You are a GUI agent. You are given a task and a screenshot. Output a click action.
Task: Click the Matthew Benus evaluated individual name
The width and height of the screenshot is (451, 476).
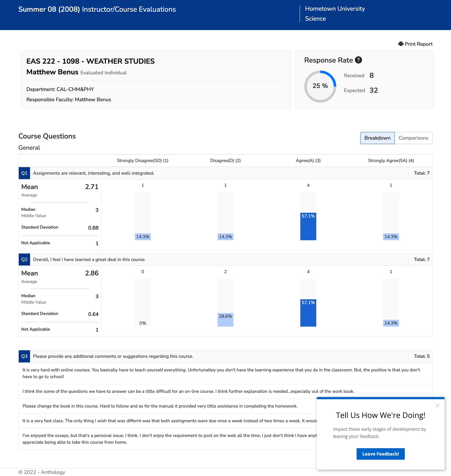tap(52, 72)
